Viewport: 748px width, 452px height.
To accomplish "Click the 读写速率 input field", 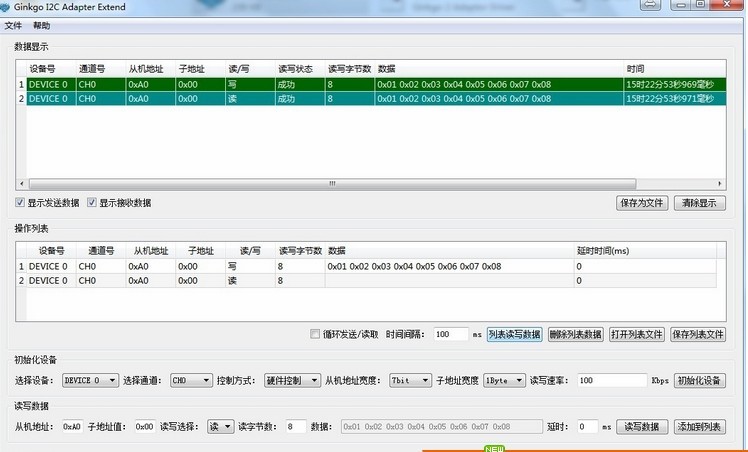I will pyautogui.click(x=612, y=380).
